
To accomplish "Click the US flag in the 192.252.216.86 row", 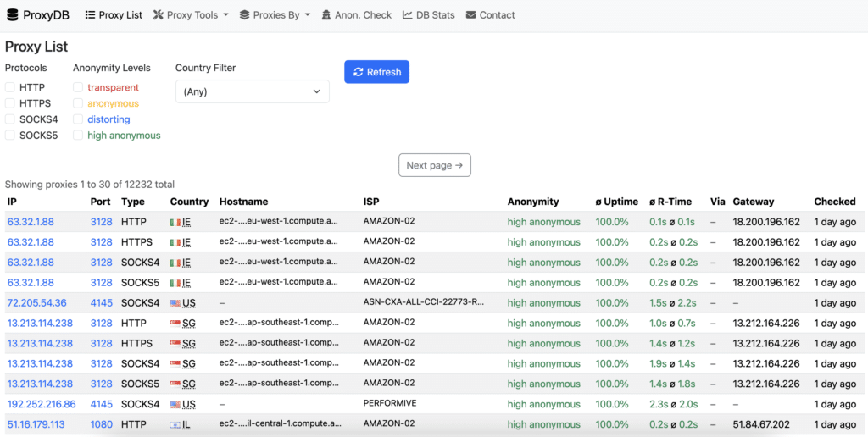I will (175, 404).
